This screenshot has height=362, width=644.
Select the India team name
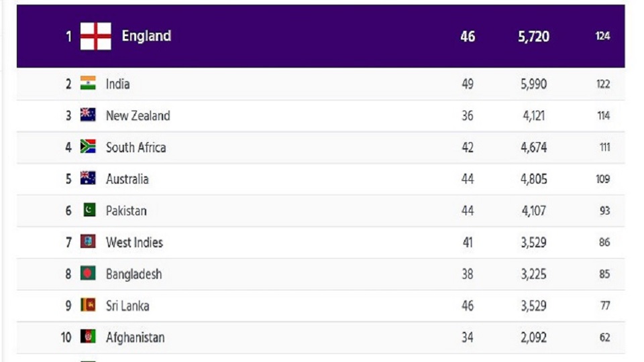(118, 84)
